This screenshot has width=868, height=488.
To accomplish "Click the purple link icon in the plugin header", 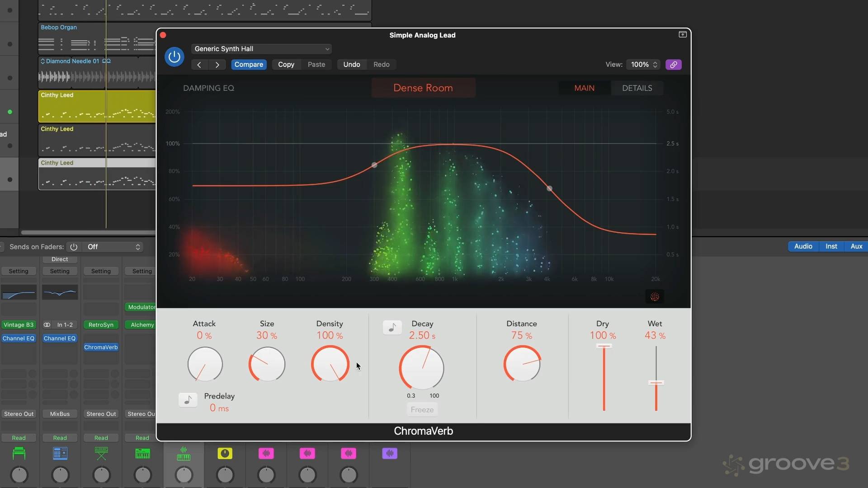I will click(673, 65).
